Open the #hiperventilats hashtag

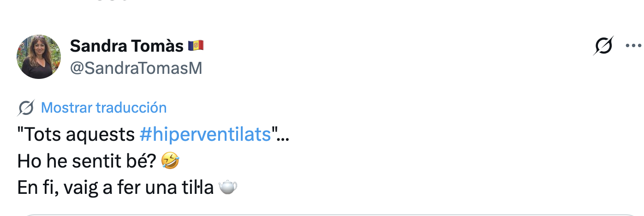tap(205, 134)
